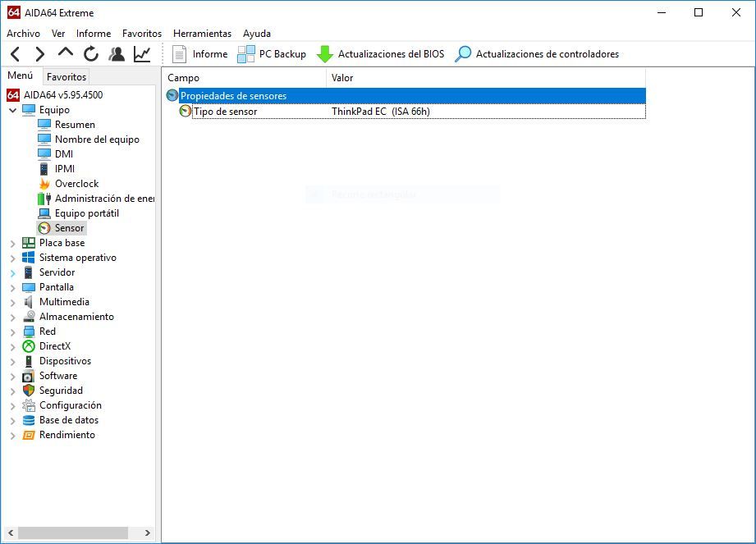The width and height of the screenshot is (756, 544).
Task: Select the Dispositivos tree item
Action: click(x=65, y=361)
